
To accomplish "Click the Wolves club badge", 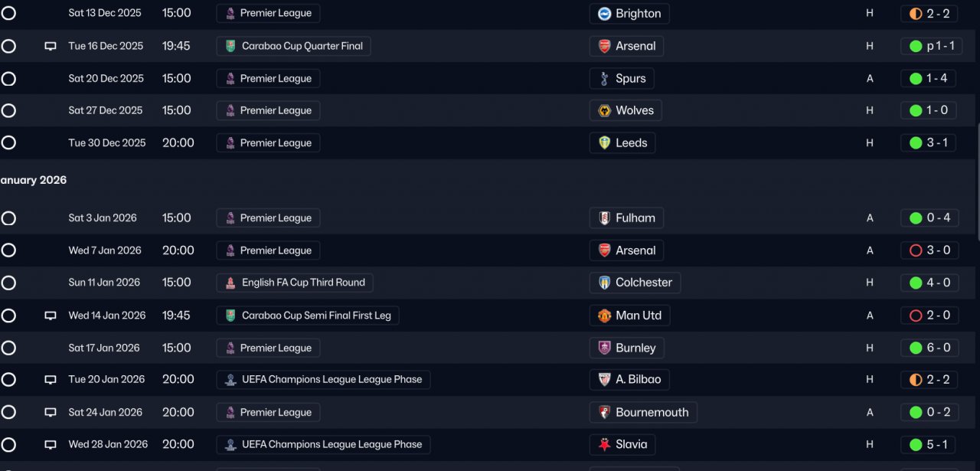I will pos(605,110).
